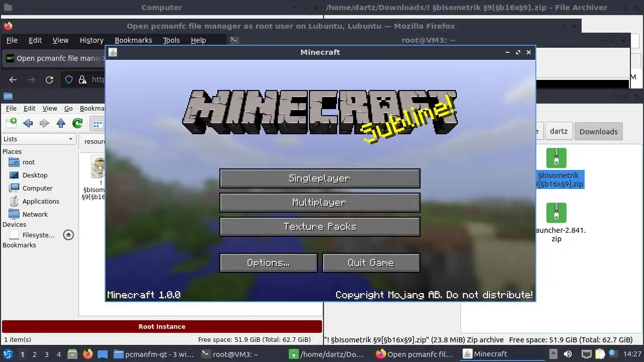
Task: Click the new tab icon in pcmanfm toolbar
Action: point(11,123)
